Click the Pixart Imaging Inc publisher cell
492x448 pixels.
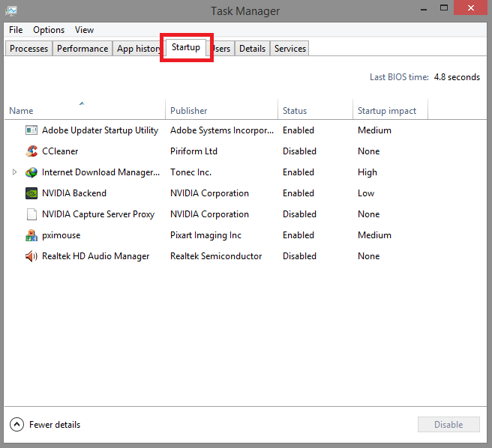click(205, 235)
